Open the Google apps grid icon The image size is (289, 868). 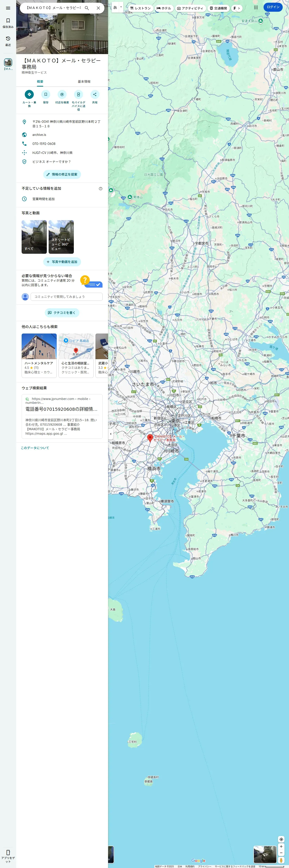click(x=256, y=7)
